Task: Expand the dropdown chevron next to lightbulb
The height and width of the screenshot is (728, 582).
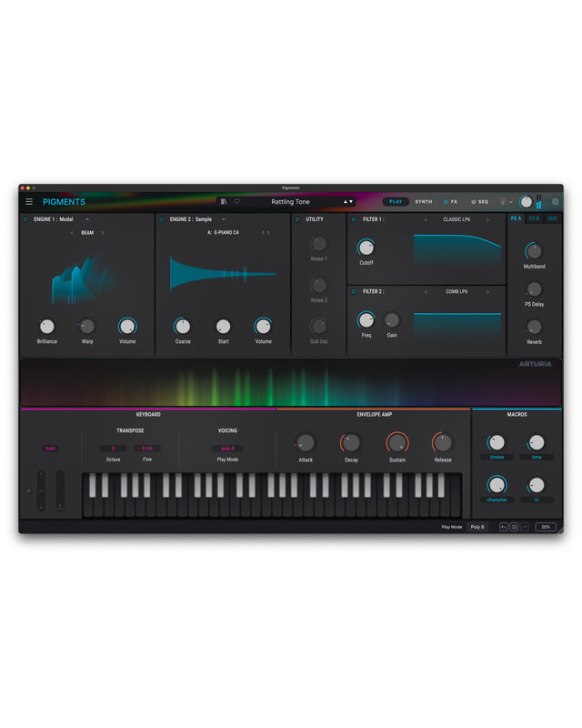Action: click(511, 202)
